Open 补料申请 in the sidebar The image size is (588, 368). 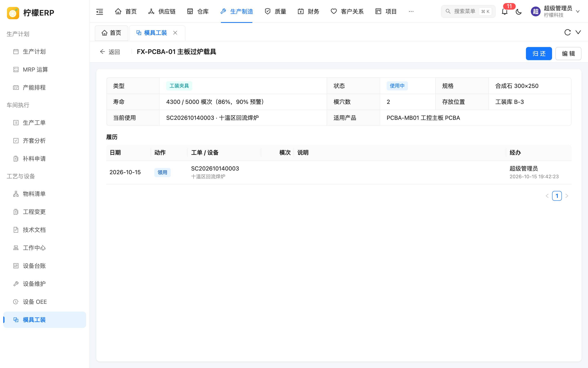pos(45,159)
